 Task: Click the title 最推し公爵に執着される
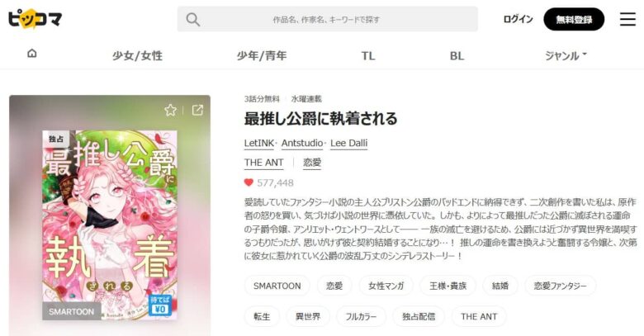point(321,119)
